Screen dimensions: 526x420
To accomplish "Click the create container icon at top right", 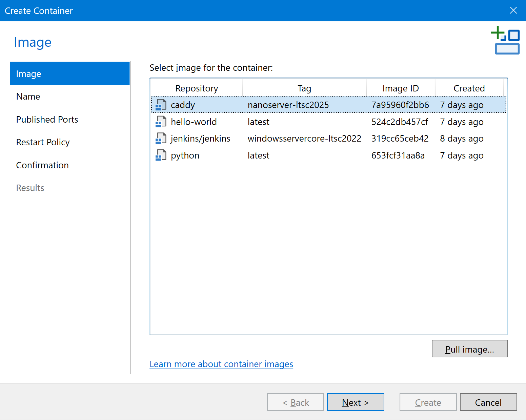I will pyautogui.click(x=505, y=40).
